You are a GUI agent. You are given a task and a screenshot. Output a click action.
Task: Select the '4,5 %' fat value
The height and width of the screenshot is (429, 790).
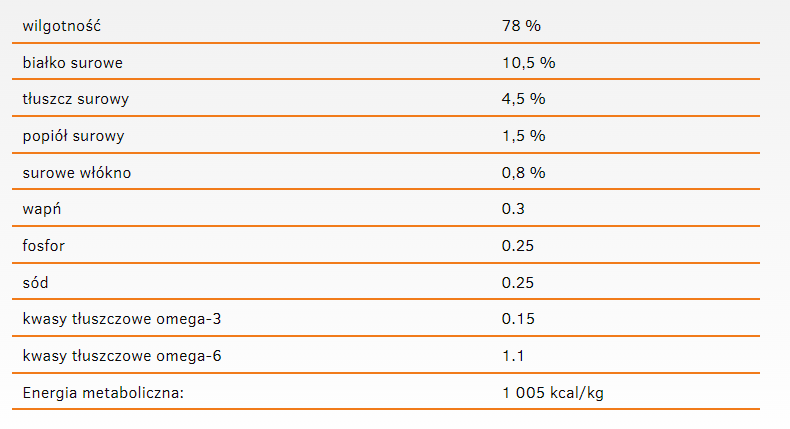pos(523,99)
